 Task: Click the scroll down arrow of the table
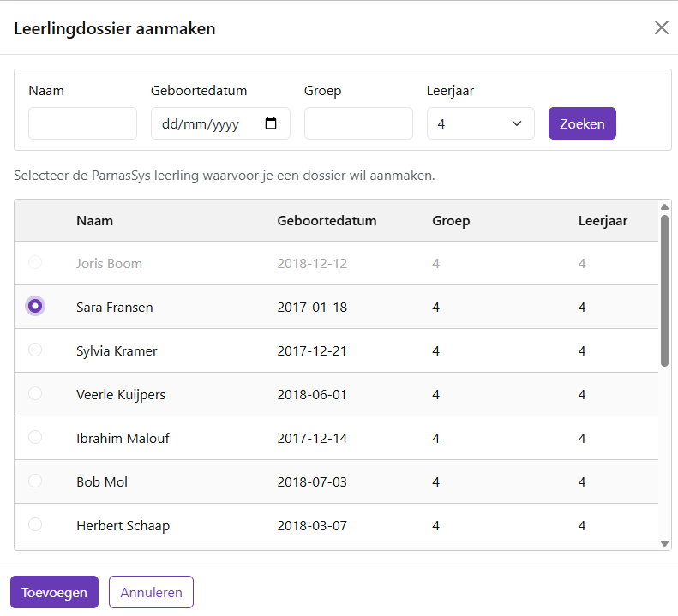pyautogui.click(x=664, y=543)
